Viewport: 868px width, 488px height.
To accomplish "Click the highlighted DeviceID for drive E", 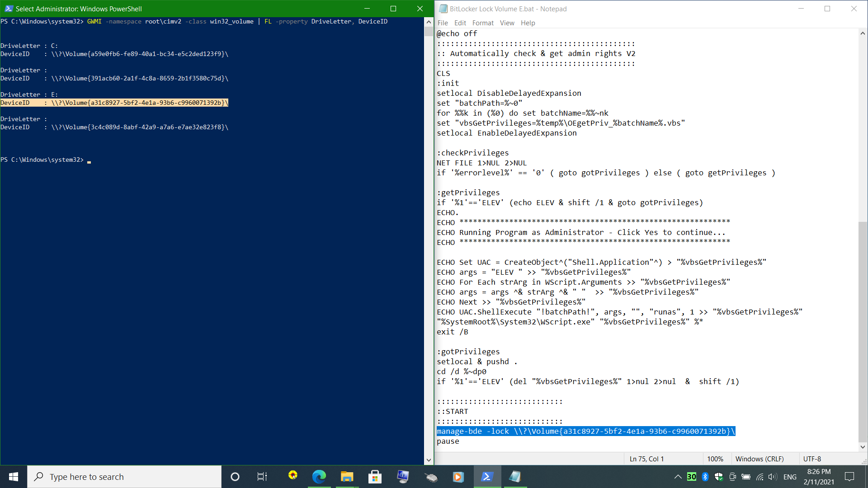I will click(x=114, y=103).
